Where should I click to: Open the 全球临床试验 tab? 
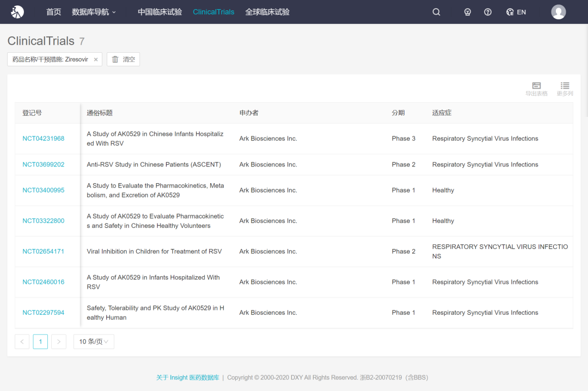coord(267,12)
